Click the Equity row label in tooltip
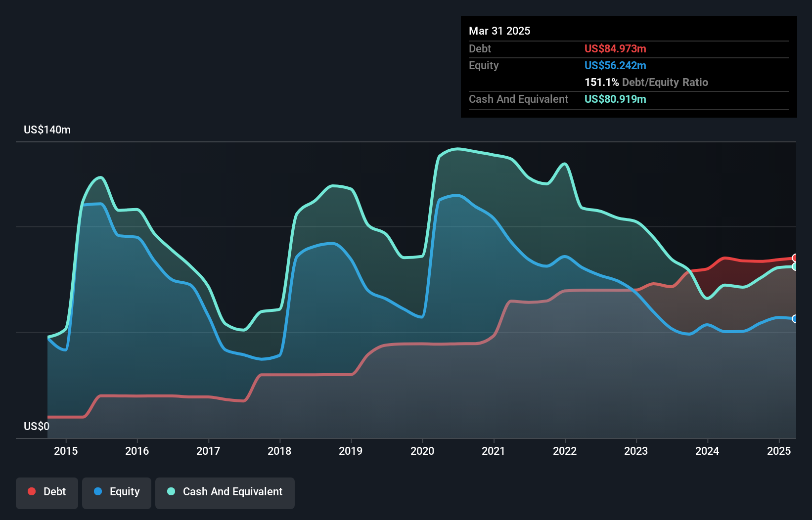This screenshot has height=520, width=812. point(484,65)
